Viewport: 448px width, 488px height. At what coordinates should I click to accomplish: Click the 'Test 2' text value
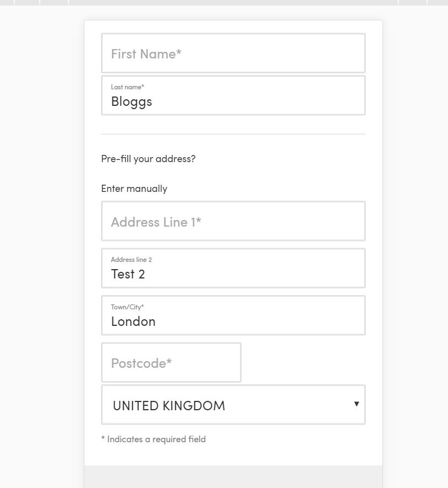128,275
